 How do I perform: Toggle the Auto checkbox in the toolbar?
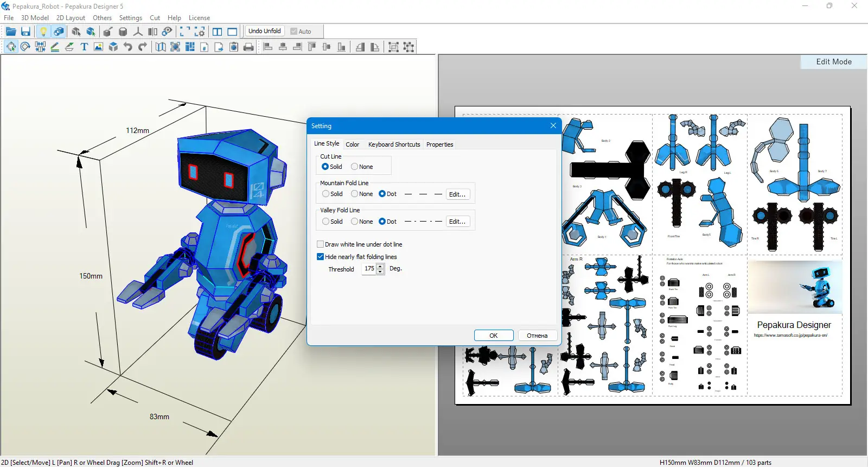click(301, 31)
